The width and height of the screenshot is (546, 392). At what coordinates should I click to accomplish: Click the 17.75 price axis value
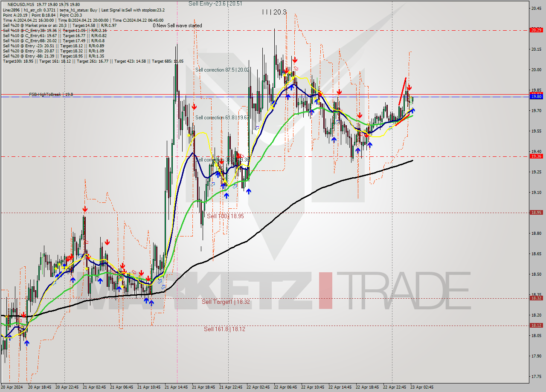pyautogui.click(x=536, y=376)
